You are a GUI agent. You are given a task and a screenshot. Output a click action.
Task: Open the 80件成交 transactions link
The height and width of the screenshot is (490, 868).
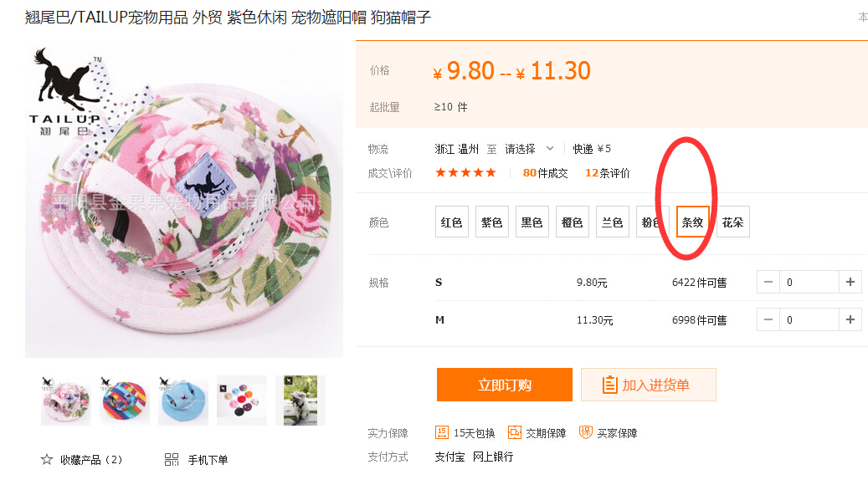point(546,173)
